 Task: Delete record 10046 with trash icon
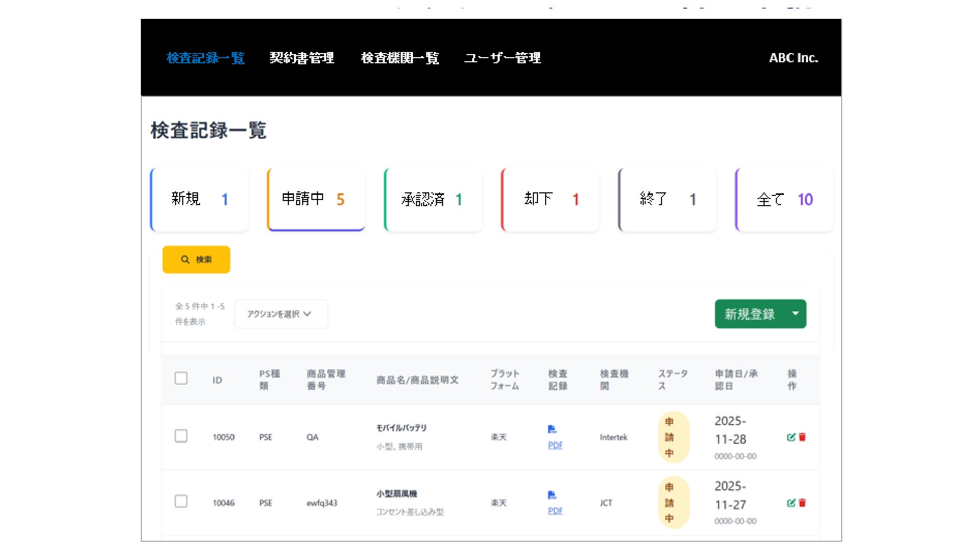pos(802,503)
